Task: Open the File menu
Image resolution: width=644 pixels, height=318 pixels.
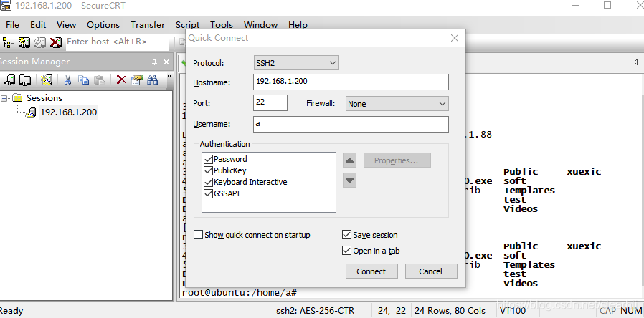Action: pos(12,25)
